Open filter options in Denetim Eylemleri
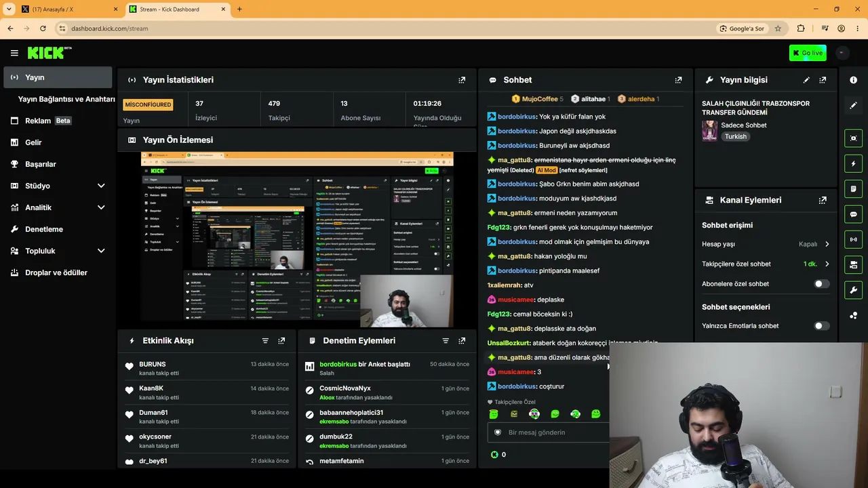 click(x=446, y=341)
